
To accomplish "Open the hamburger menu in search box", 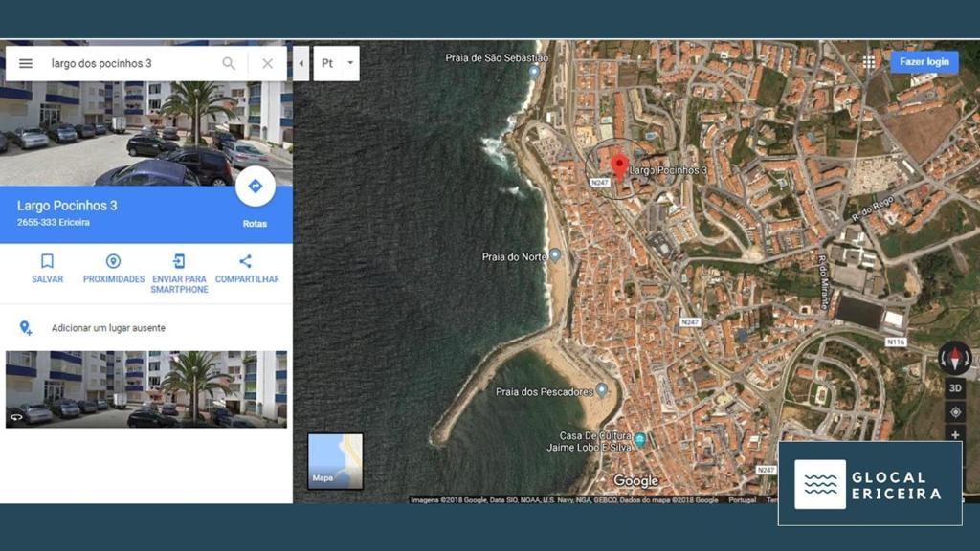I will click(26, 63).
